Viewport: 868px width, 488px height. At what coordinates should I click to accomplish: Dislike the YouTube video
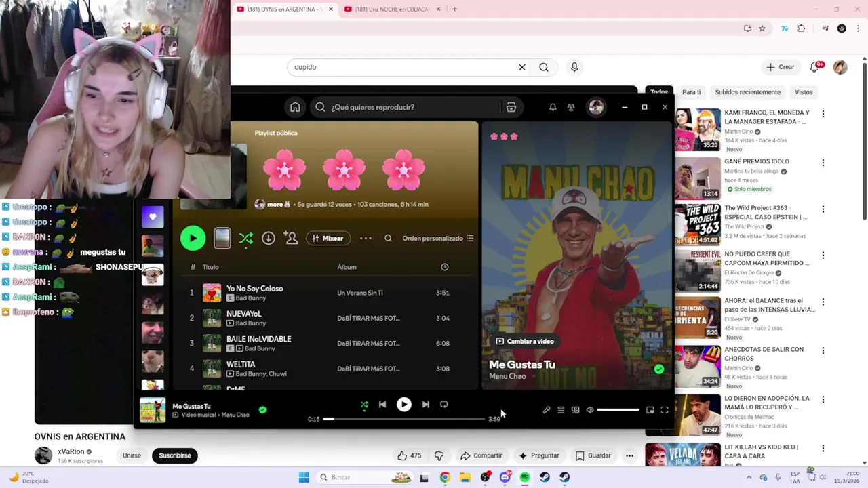coord(439,455)
